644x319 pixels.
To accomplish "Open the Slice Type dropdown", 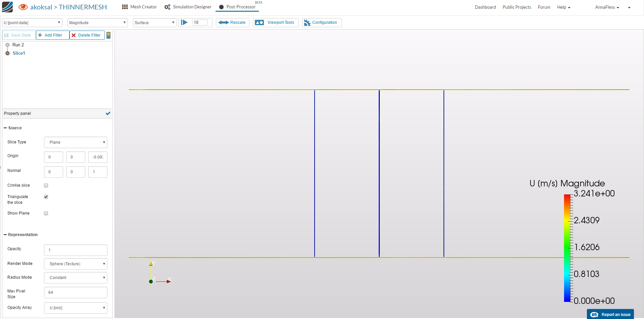I will click(76, 142).
